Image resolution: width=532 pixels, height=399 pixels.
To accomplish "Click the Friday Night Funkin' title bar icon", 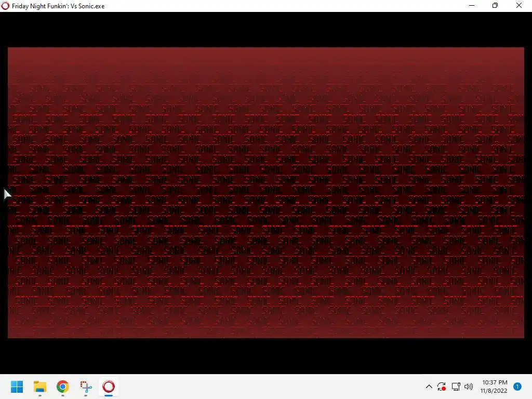I will (5, 6).
